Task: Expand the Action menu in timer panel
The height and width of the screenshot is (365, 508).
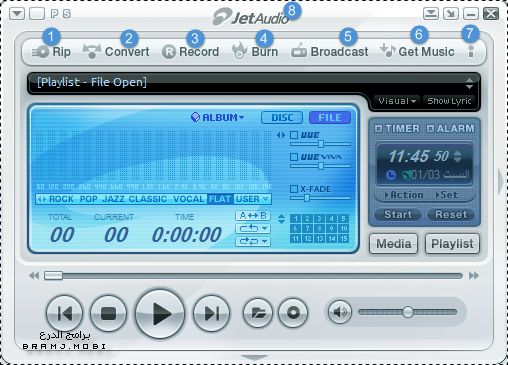Action: (404, 195)
